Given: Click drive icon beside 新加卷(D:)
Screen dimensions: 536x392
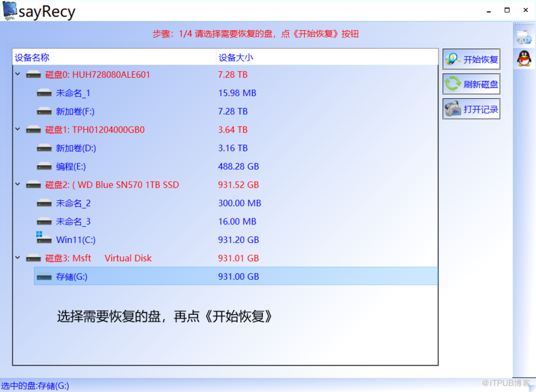Looking at the screenshot, I should (x=45, y=148).
